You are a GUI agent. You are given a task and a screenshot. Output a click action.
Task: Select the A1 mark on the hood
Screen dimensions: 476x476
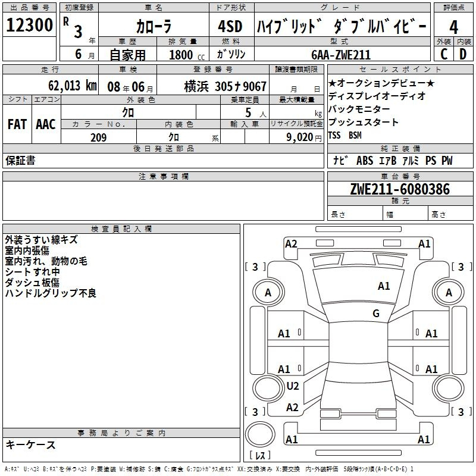tap(384, 286)
